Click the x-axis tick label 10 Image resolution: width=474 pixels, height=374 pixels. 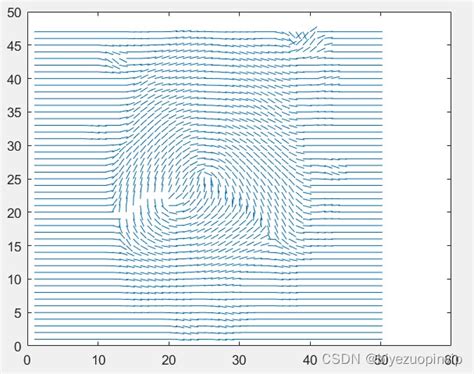click(98, 360)
